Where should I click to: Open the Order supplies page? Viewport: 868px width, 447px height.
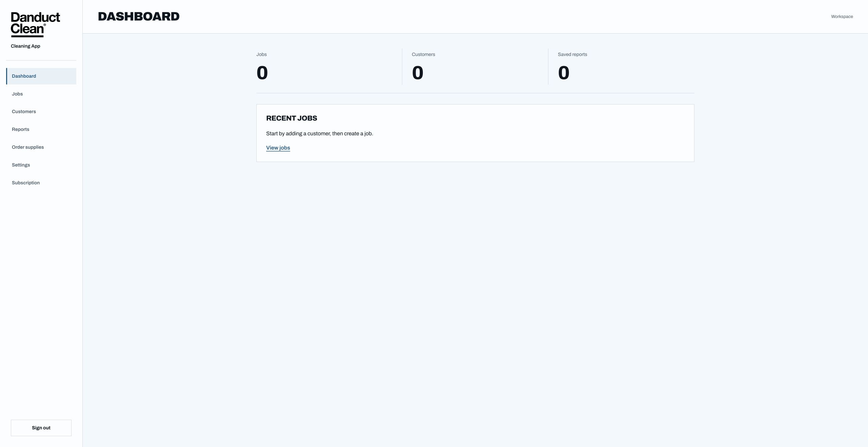point(41,147)
